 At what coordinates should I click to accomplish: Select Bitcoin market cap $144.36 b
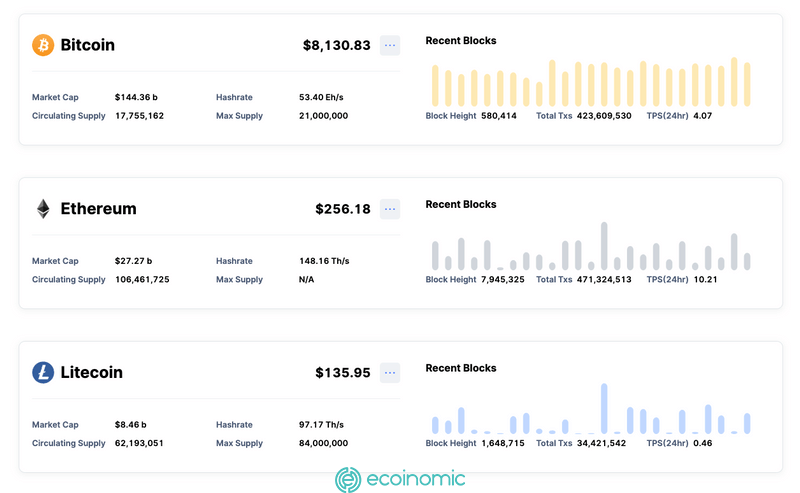pyautogui.click(x=136, y=97)
